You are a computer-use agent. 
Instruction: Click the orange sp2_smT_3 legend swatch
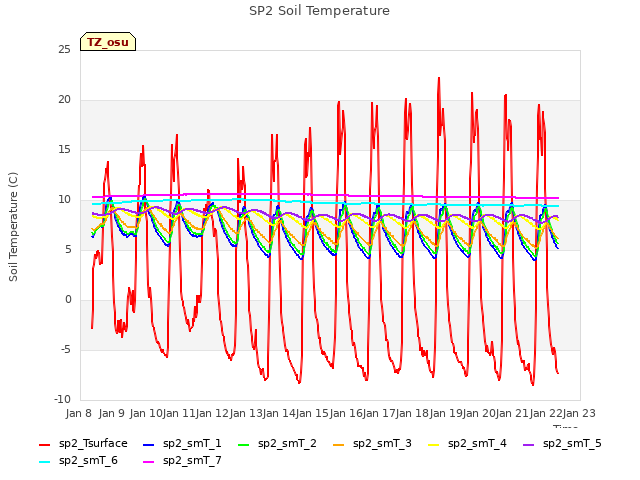tap(339, 444)
